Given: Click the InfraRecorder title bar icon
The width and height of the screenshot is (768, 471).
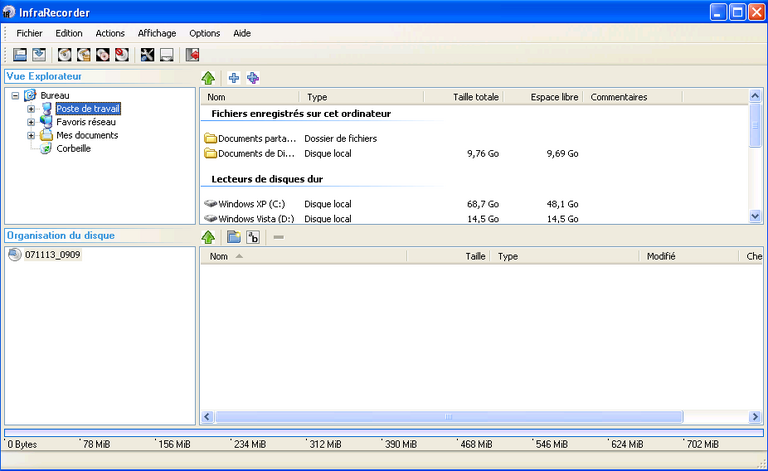Looking at the screenshot, I should pos(9,12).
